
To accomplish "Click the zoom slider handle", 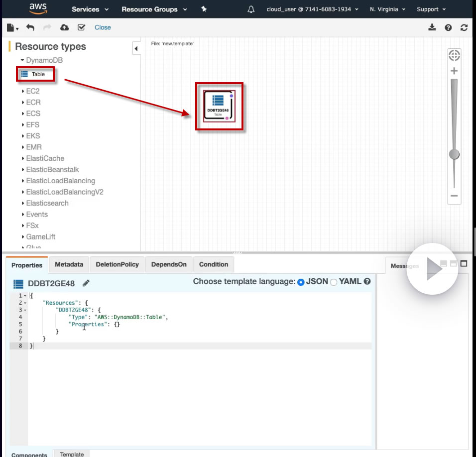I will pos(454,154).
